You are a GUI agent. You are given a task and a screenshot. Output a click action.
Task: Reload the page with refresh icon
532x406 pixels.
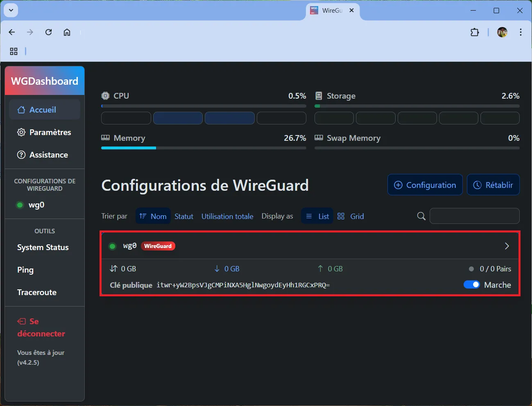48,32
